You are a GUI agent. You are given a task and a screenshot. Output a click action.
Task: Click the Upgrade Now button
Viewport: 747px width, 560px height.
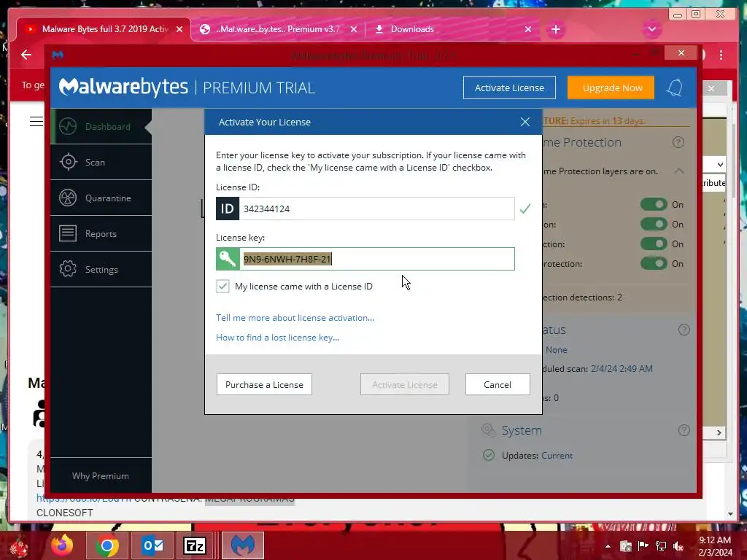[x=612, y=87]
